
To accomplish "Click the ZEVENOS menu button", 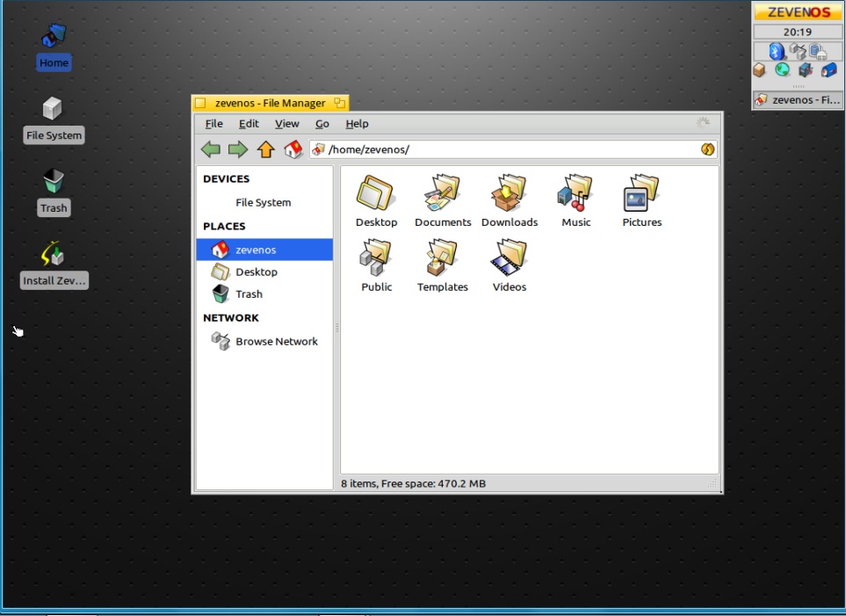I will 798,12.
